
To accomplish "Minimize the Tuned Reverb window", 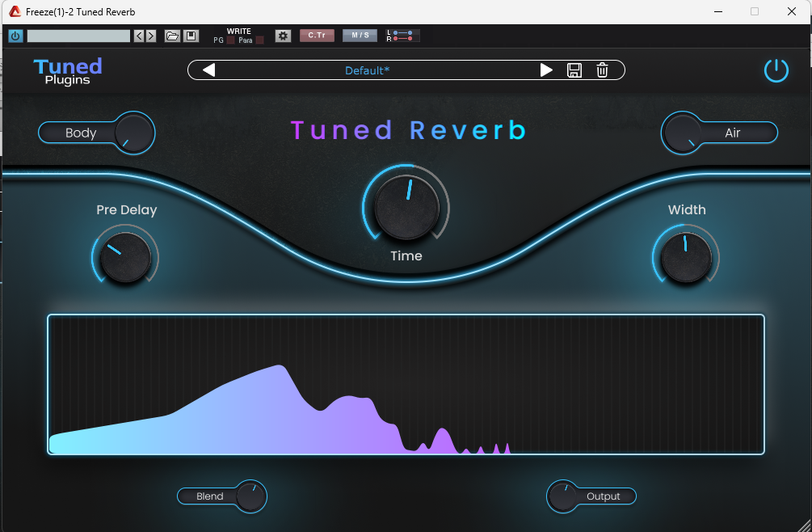I will [718, 11].
